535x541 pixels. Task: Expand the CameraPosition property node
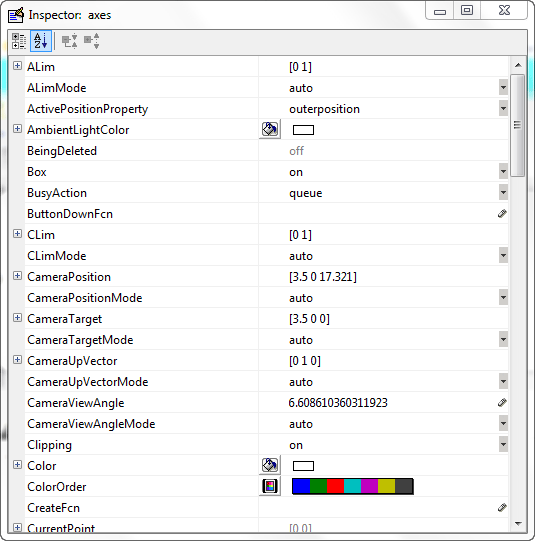click(x=17, y=276)
